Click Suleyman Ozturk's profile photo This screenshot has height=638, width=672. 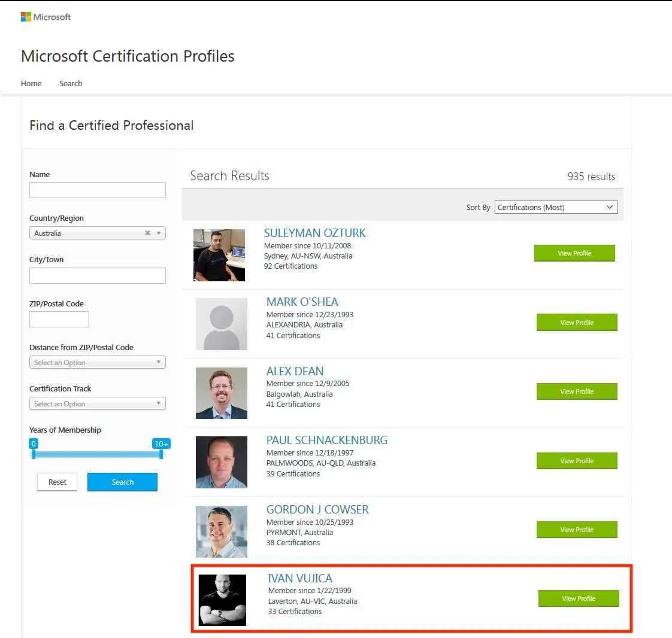coord(219,255)
